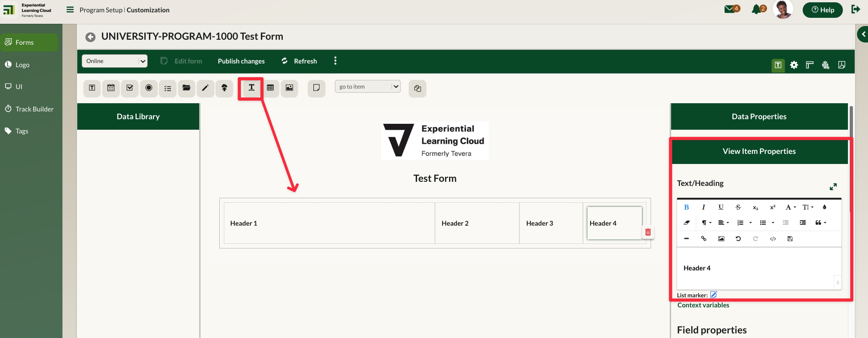868x338 pixels.
Task: Click Publish changes
Action: (x=241, y=61)
